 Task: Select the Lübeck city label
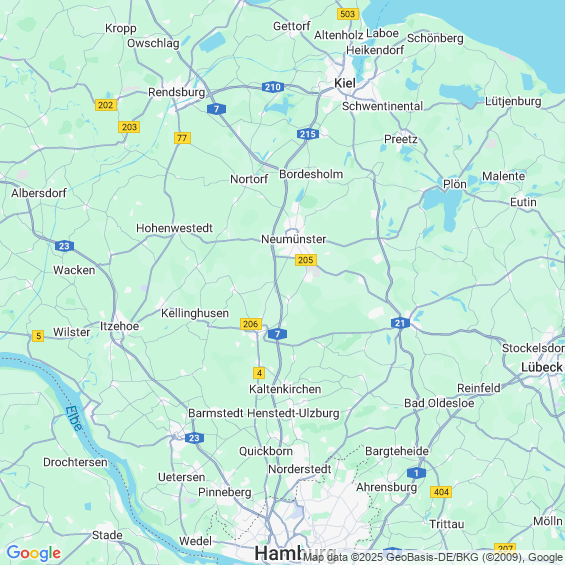click(x=542, y=367)
